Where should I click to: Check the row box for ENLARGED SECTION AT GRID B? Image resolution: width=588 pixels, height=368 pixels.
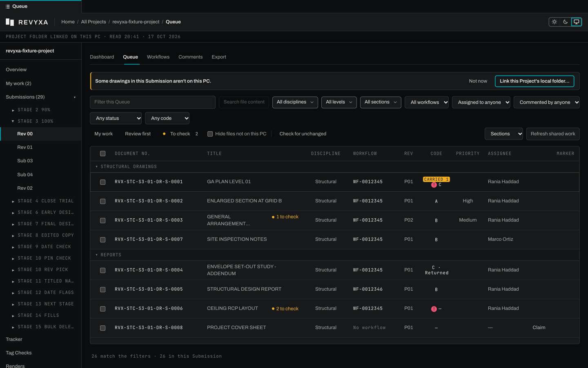coord(102,201)
